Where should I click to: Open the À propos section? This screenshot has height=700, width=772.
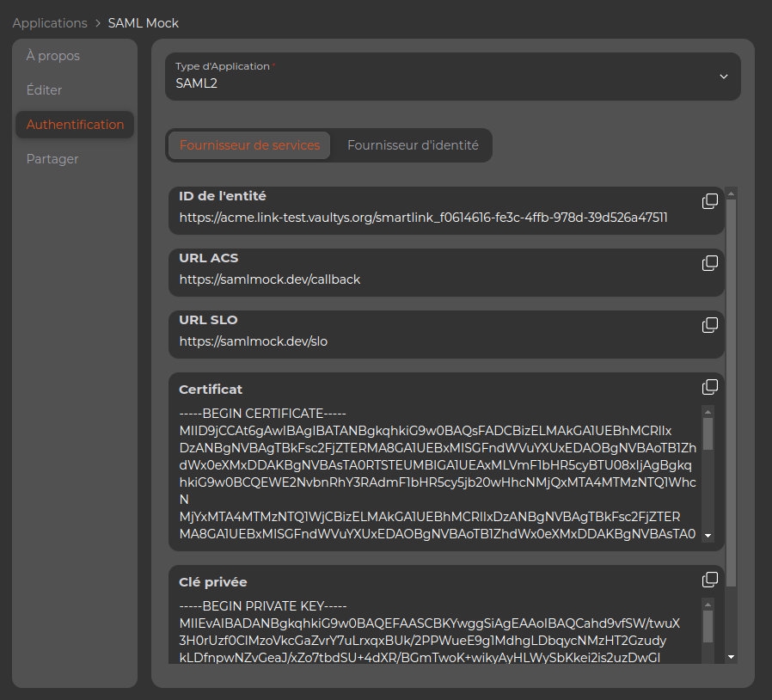(53, 56)
